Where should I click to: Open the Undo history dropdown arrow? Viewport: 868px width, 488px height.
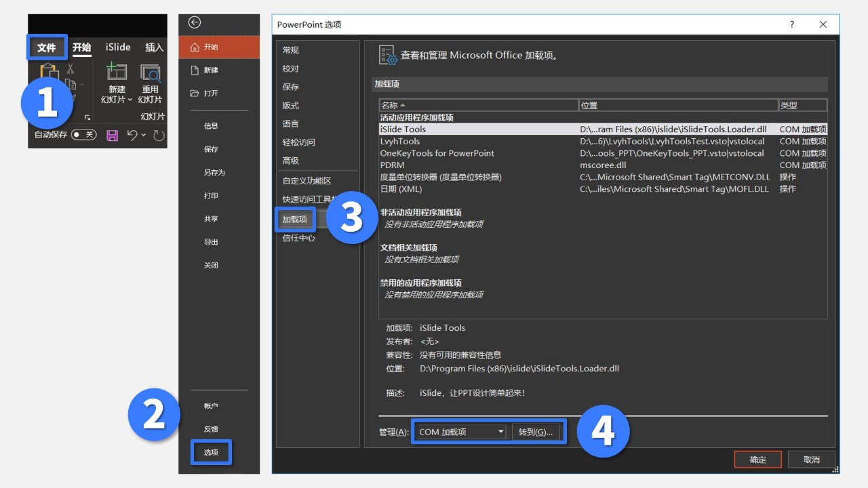tap(142, 135)
